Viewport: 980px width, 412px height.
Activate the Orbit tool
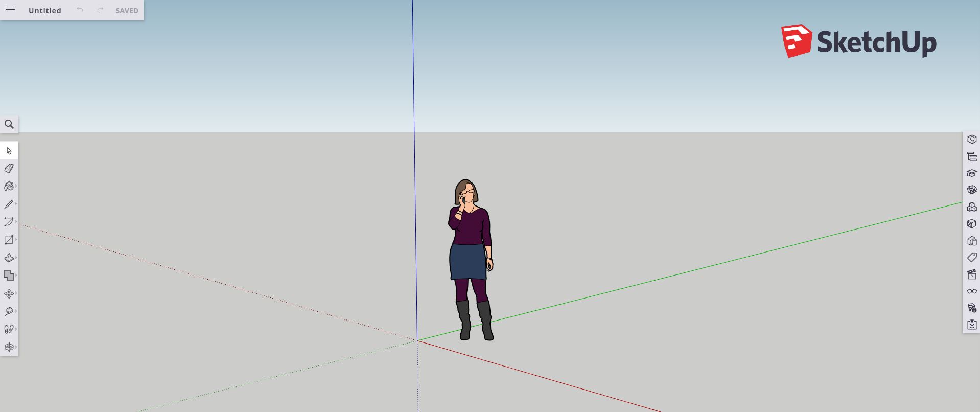[x=9, y=347]
